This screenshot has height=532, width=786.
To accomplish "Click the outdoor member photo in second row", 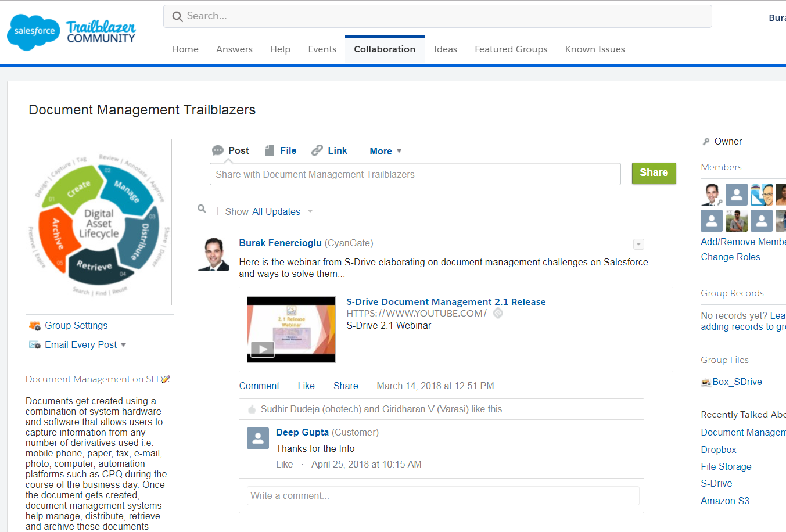I will [737, 221].
